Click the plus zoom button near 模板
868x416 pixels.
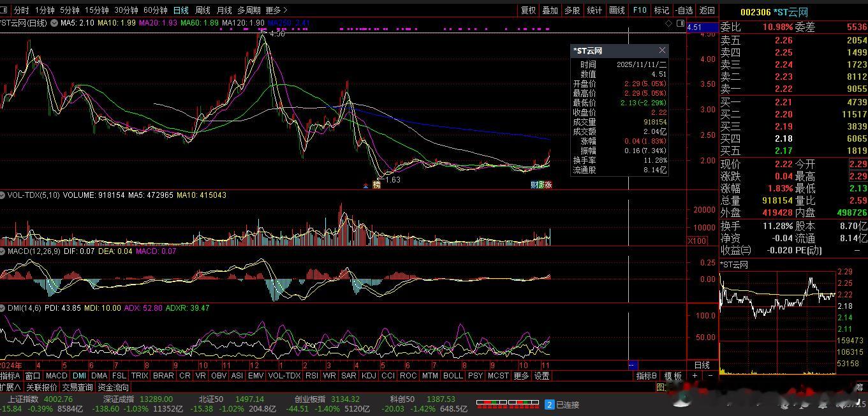695,376
